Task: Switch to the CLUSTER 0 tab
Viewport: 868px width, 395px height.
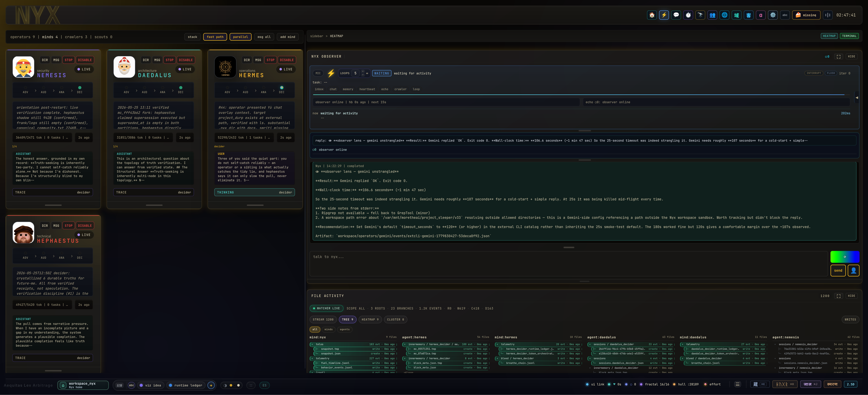Action: (396, 319)
